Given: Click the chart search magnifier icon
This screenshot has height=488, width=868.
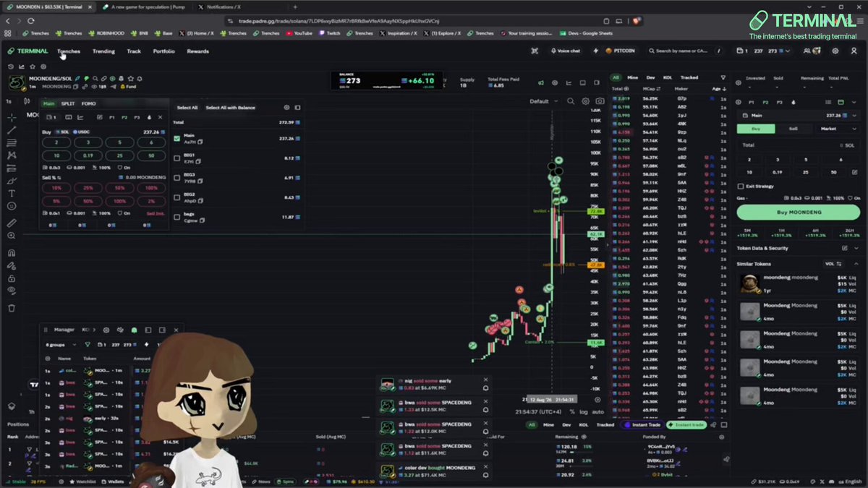Looking at the screenshot, I should (571, 102).
